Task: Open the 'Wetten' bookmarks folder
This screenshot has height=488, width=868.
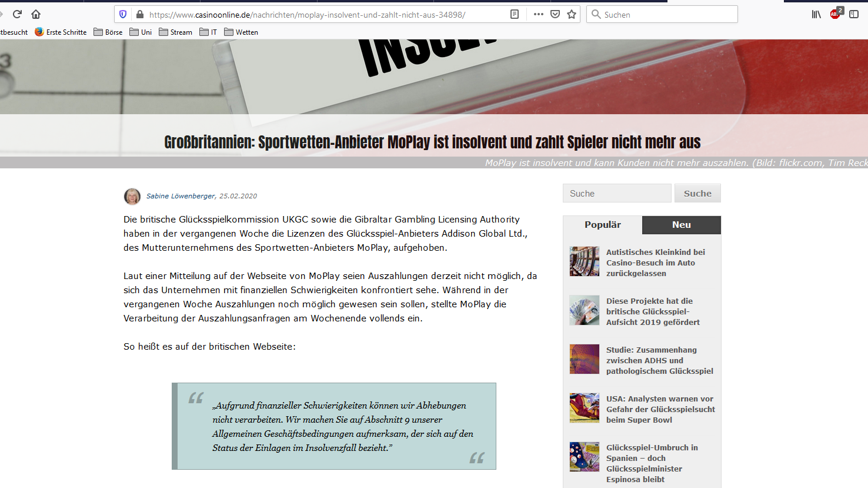Action: tap(241, 32)
